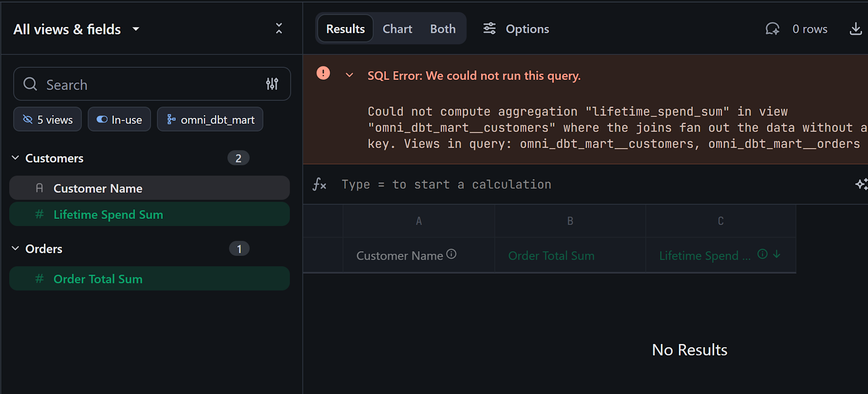Toggle the In-use fields filter
The width and height of the screenshot is (868, 394).
119,119
